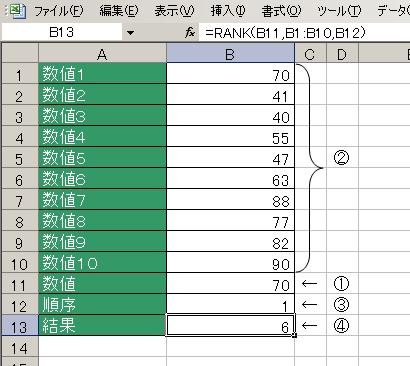The image size is (410, 366).
Task: Select cell B12 containing 1
Action: [x=230, y=305]
